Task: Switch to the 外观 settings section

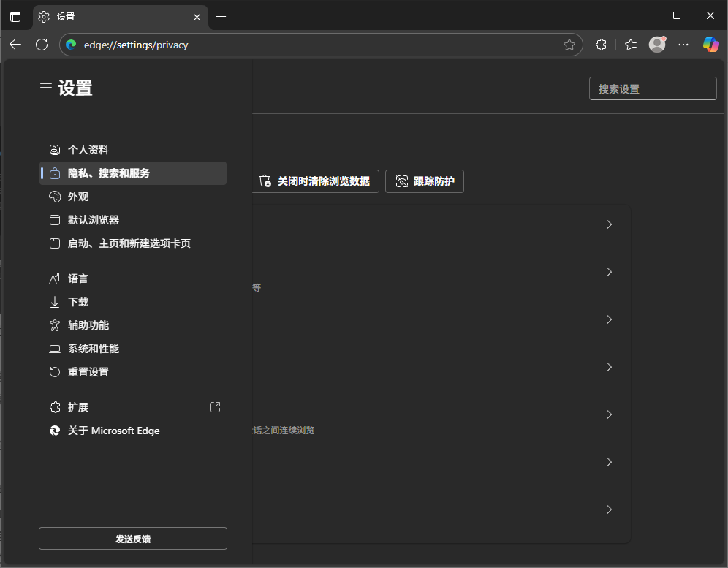Action: tap(80, 197)
